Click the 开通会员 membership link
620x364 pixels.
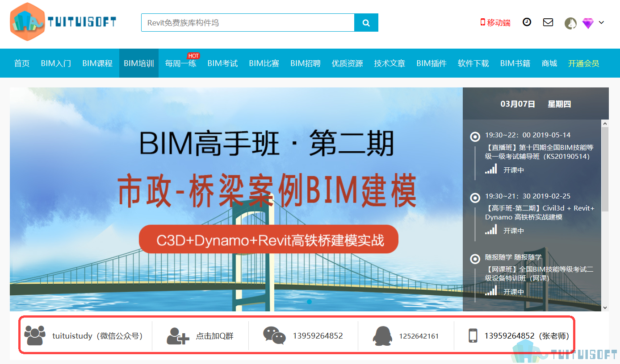[x=583, y=63]
